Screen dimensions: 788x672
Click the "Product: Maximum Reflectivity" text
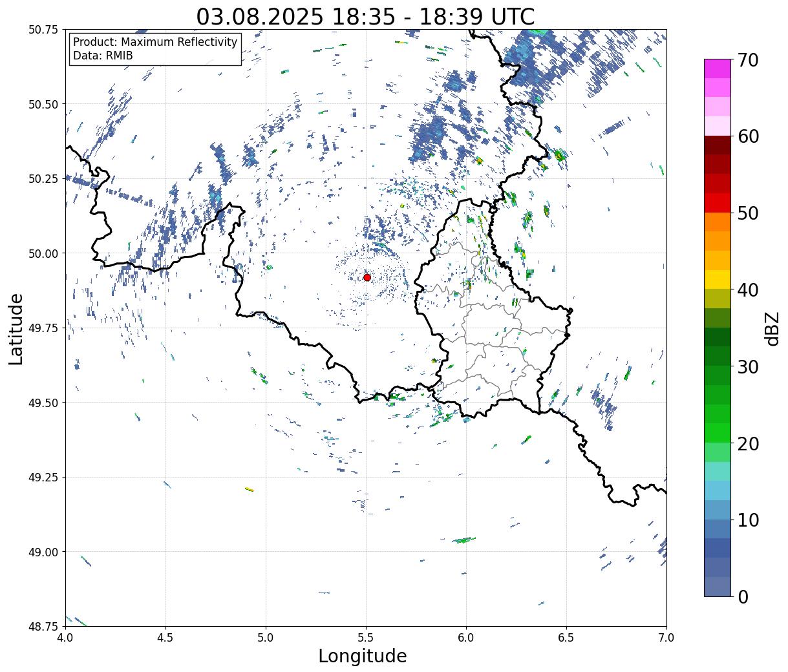tap(155, 42)
